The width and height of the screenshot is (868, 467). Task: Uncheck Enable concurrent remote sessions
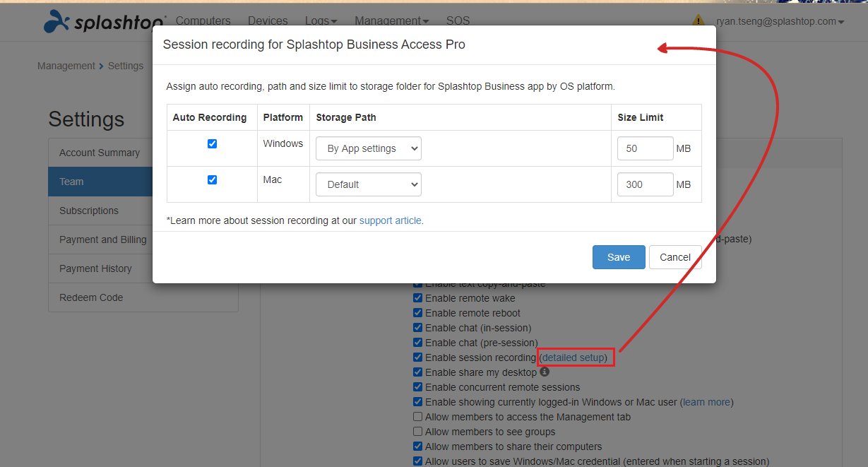pos(418,387)
